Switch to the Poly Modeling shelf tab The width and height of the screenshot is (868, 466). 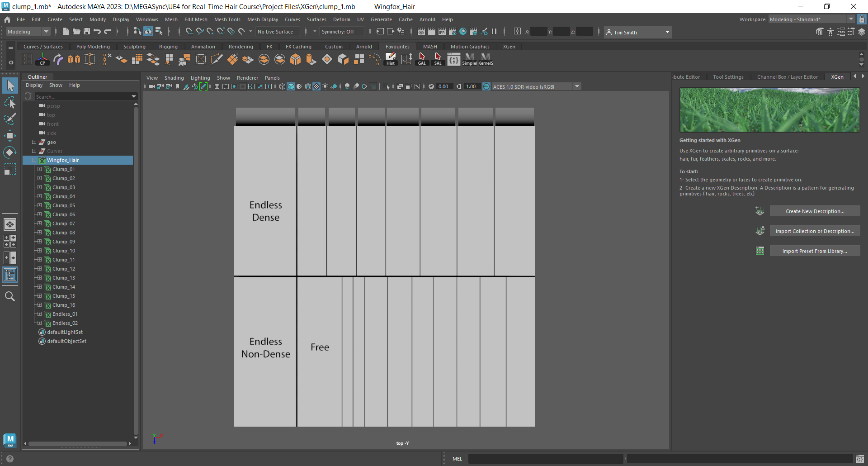coord(93,47)
